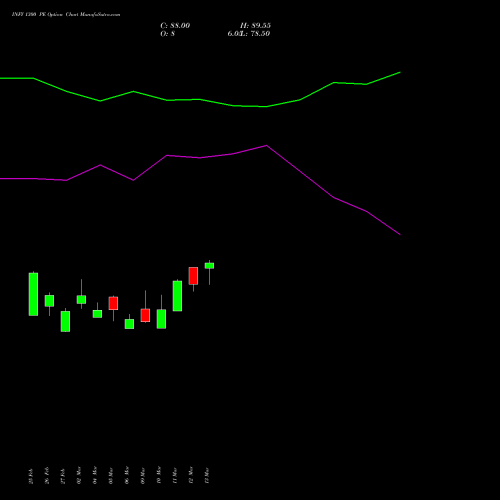Select the green candle for 06 Mar
Image resolution: width=500 pixels, height=500 pixels.
click(x=129, y=324)
